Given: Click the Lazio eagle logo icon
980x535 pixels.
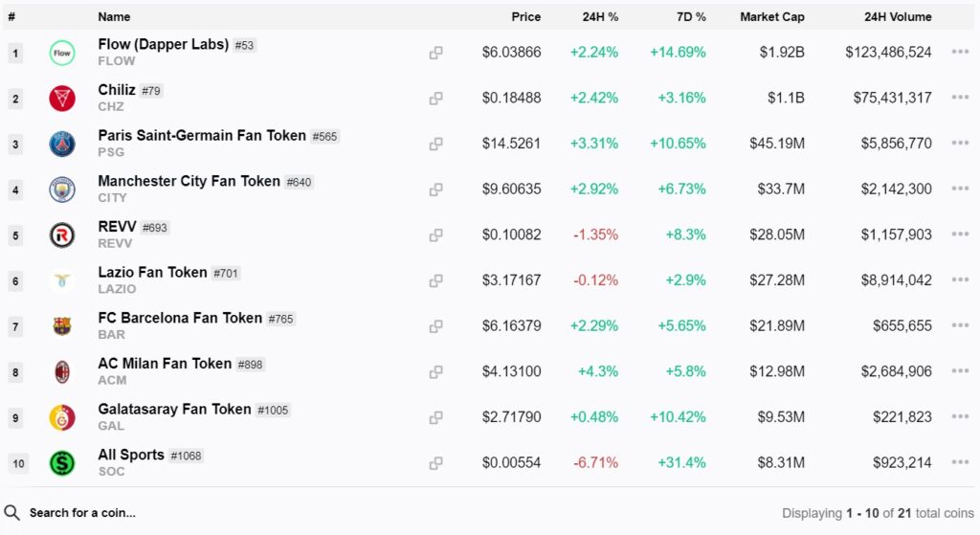Looking at the screenshot, I should pyautogui.click(x=62, y=281).
